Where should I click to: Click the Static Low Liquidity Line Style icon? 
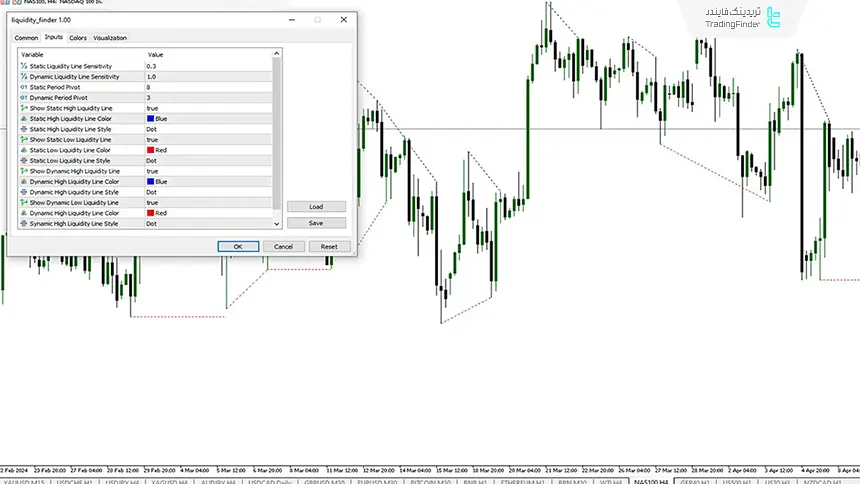23,160
